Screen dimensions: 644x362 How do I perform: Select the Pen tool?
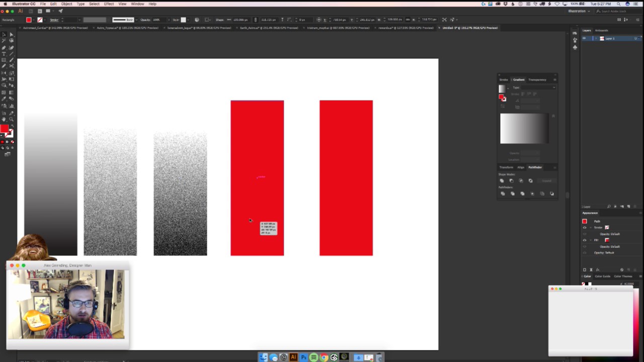click(x=4, y=48)
